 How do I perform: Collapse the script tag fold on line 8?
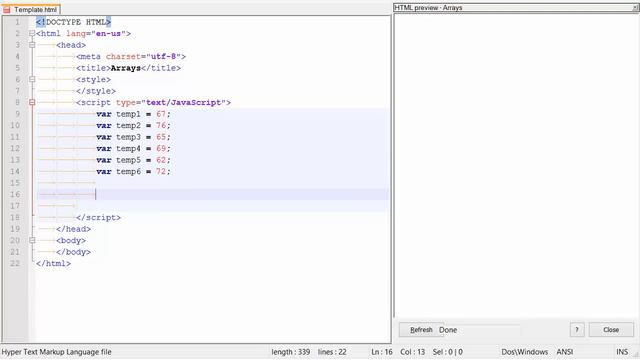32,102
